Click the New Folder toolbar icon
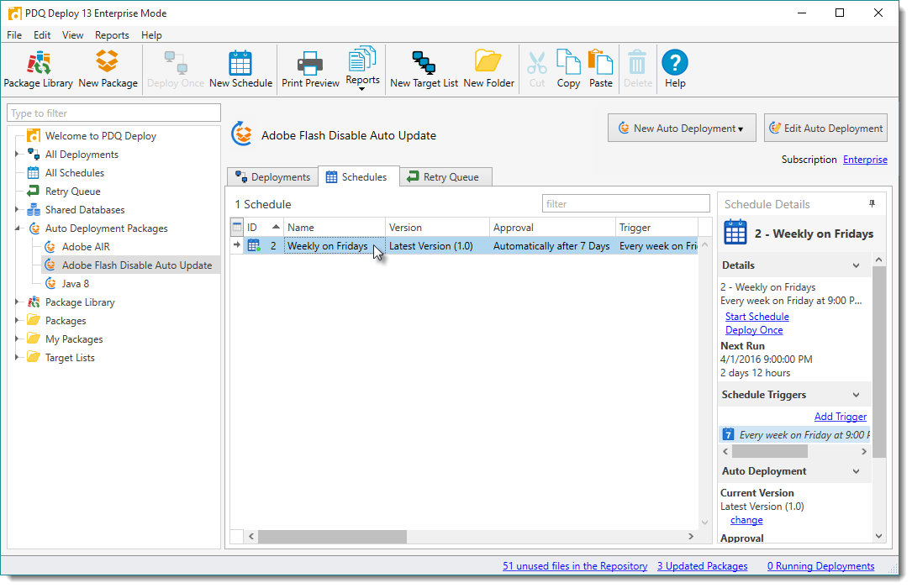The image size is (912, 588). 488,69
